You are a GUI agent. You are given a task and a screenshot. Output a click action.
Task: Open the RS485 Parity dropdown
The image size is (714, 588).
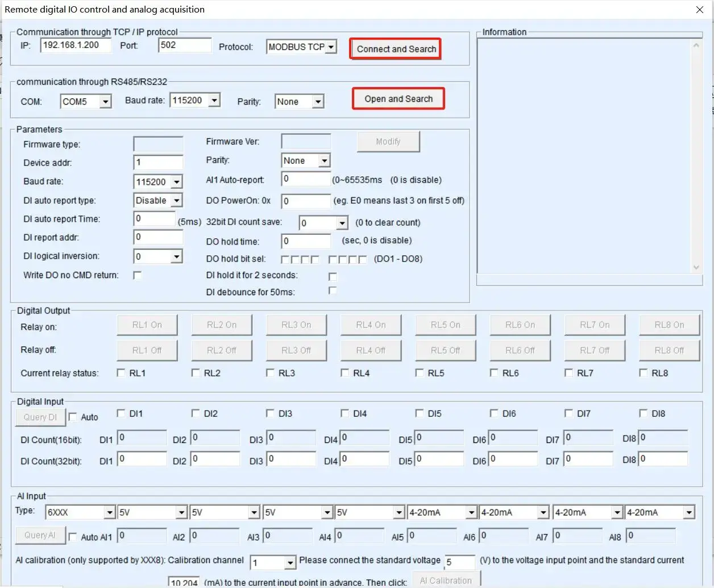pyautogui.click(x=318, y=102)
